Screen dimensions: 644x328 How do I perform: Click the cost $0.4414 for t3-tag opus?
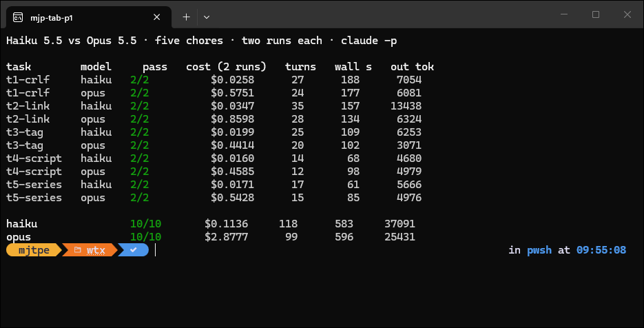tap(233, 145)
